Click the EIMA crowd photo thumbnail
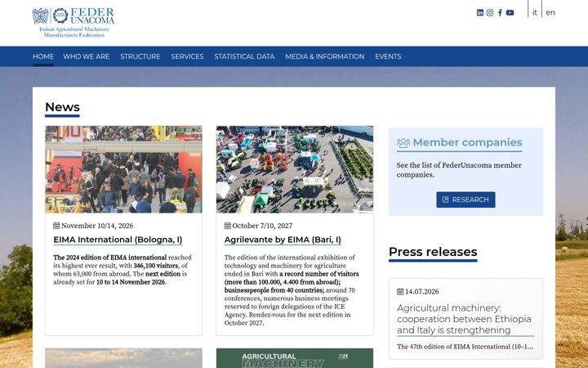This screenshot has width=588, height=368. [x=124, y=169]
